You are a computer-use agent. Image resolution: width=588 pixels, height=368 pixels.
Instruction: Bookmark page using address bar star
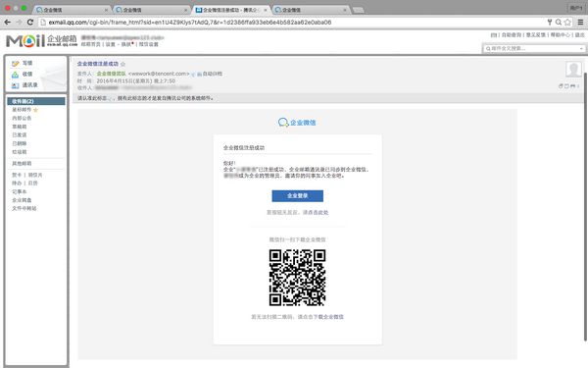click(567, 23)
